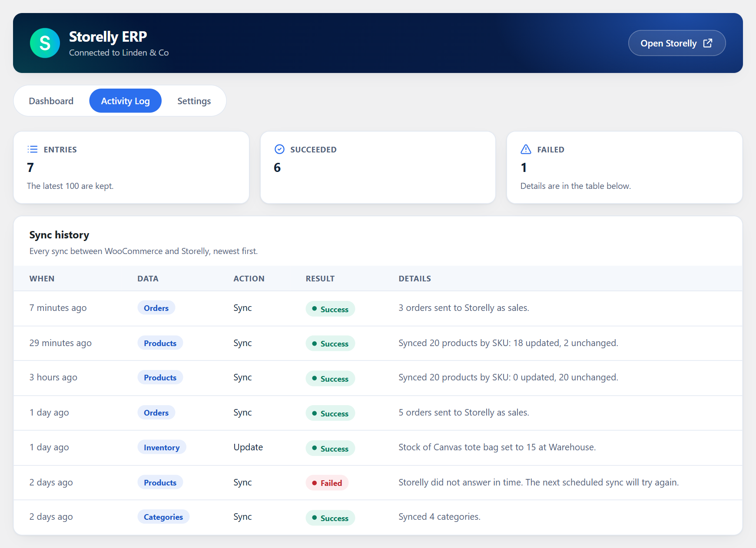Switch to the Dashboard tab
Viewport: 756px width, 548px height.
51,101
